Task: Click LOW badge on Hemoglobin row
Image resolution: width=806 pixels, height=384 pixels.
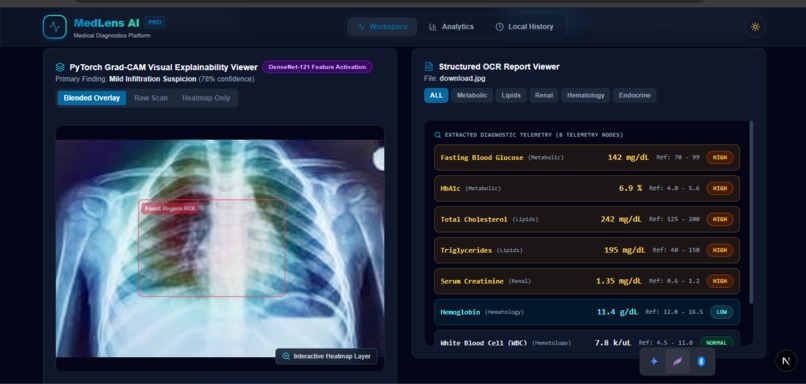Action: pos(722,312)
